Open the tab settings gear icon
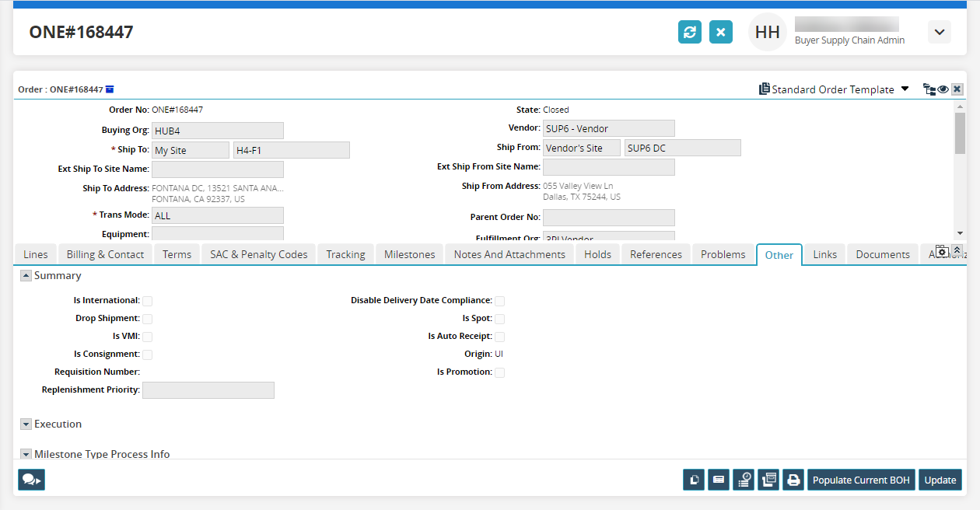 pyautogui.click(x=942, y=252)
